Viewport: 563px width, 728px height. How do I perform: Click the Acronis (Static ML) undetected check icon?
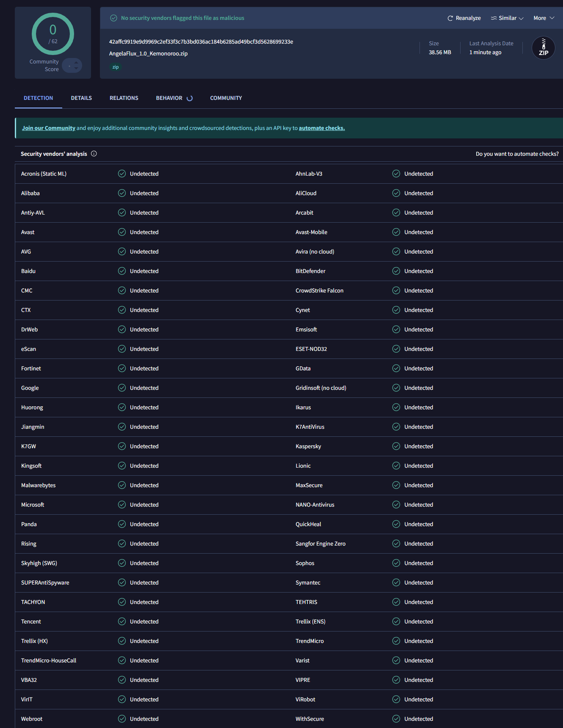122,174
